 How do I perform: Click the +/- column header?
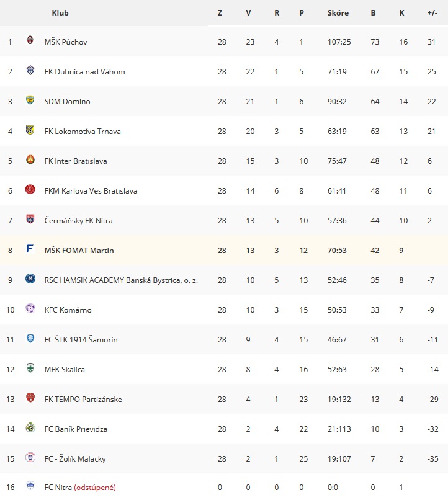tap(432, 13)
